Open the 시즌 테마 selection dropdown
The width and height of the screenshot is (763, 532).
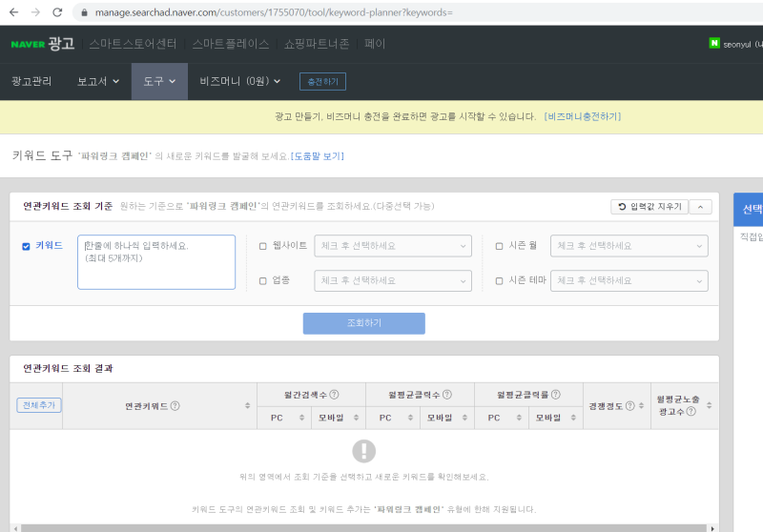(629, 281)
